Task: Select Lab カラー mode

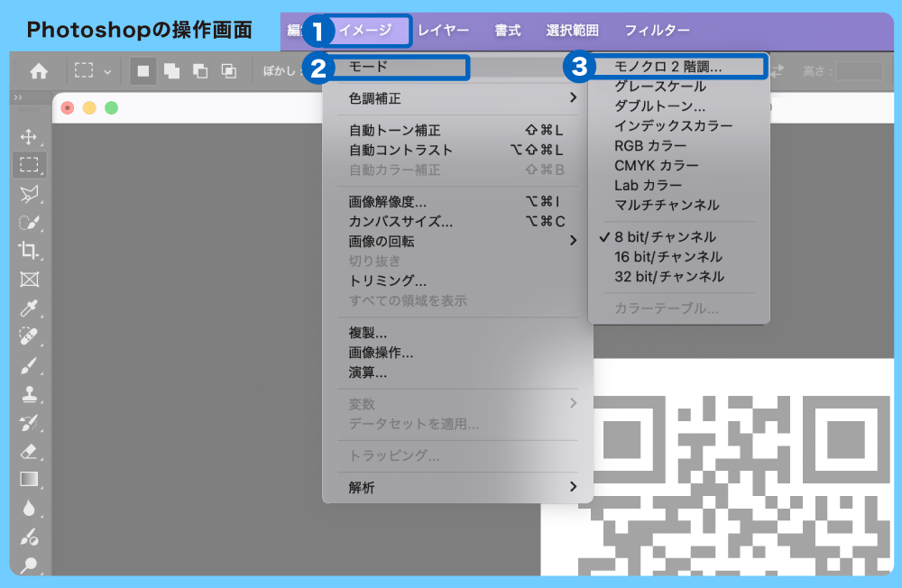Action: click(x=679, y=185)
